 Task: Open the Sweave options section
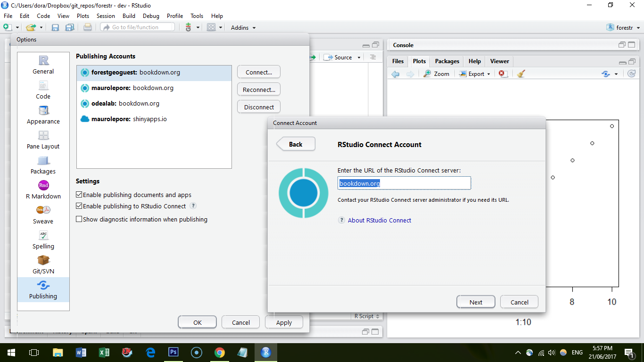pyautogui.click(x=43, y=215)
